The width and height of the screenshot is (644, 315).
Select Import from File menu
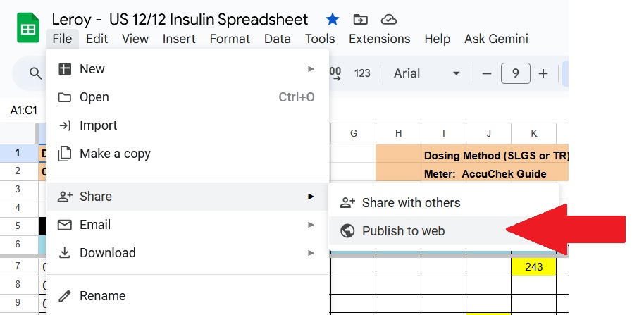(x=98, y=125)
